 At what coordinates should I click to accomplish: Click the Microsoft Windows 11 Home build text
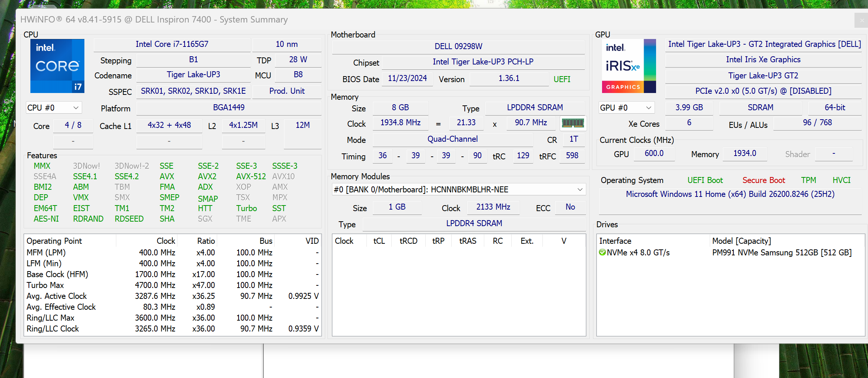point(730,194)
